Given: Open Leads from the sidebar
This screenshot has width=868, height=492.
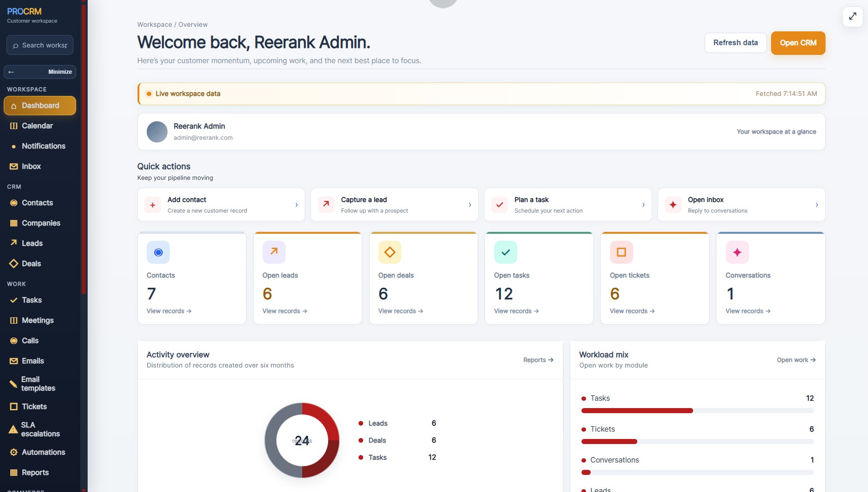Looking at the screenshot, I should coord(40,243).
